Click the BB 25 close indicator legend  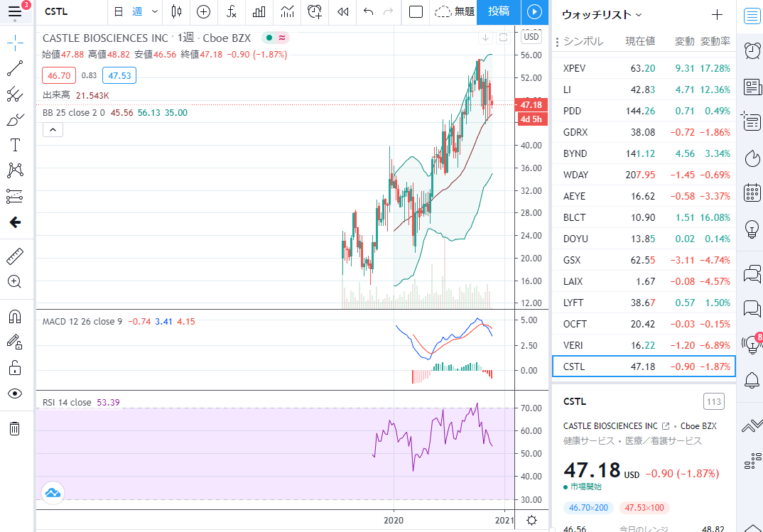click(x=73, y=113)
